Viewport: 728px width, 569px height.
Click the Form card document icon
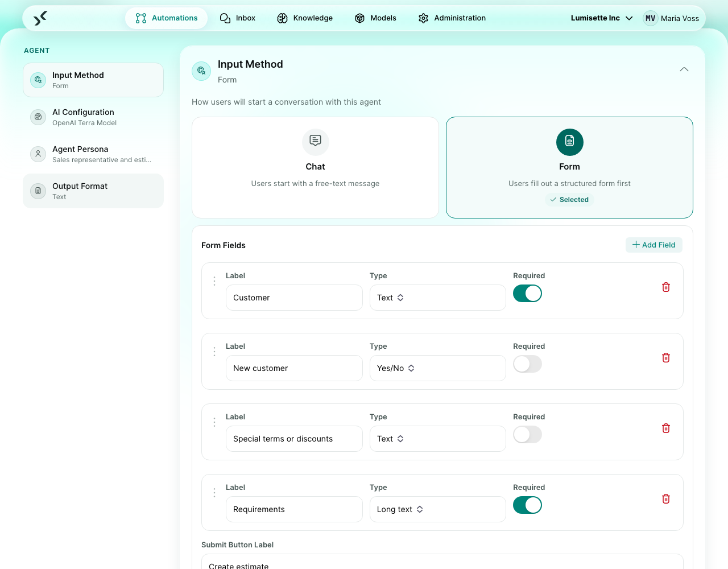coord(570,142)
